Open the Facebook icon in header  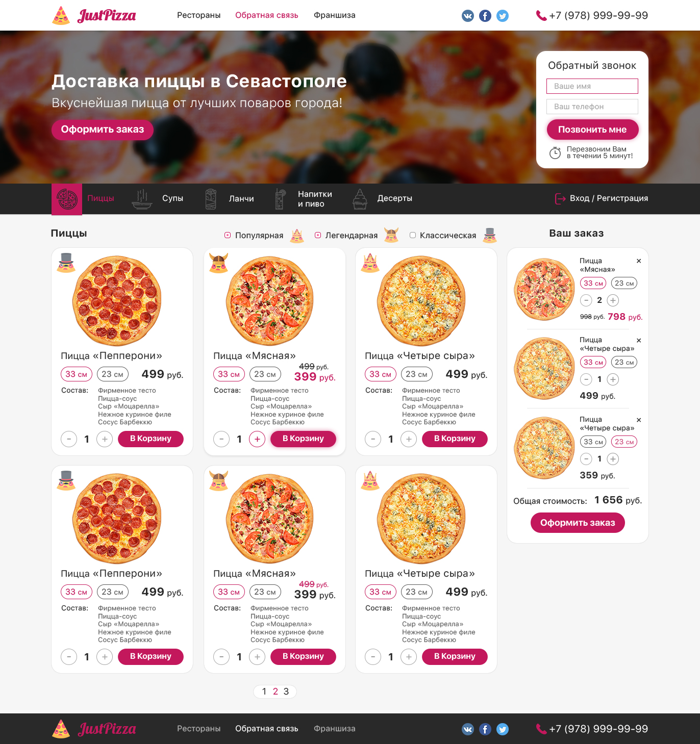coord(485,16)
